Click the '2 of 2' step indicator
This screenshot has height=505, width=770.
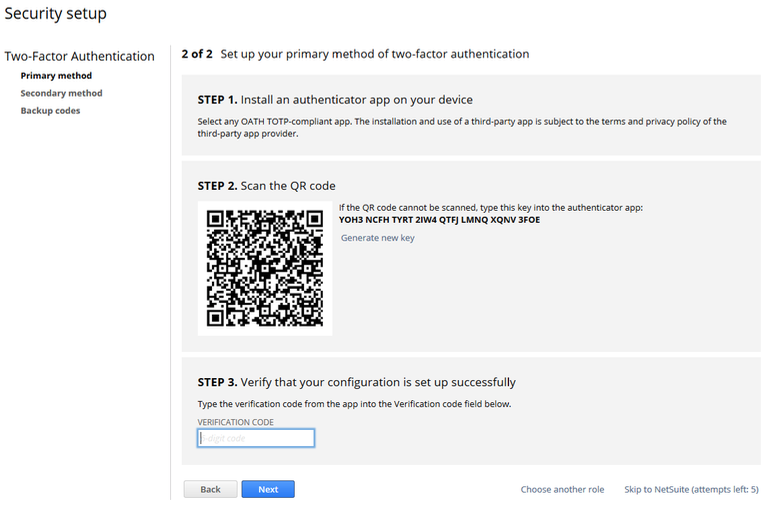point(196,54)
